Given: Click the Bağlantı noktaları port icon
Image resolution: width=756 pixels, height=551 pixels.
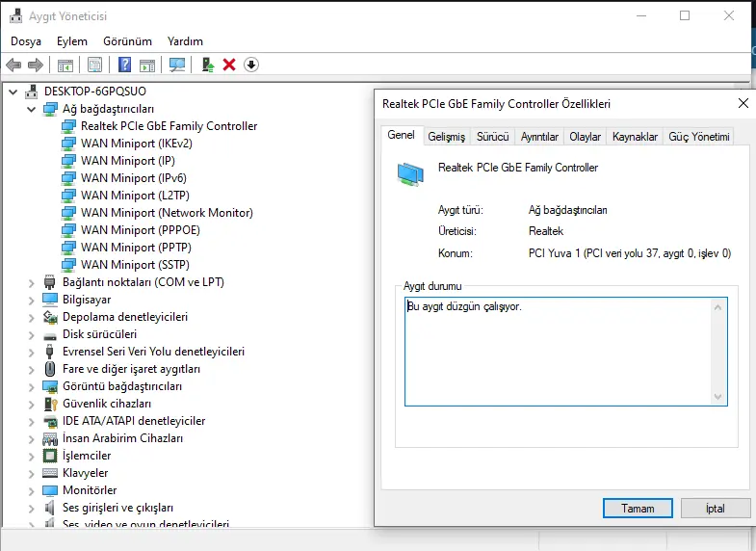Looking at the screenshot, I should [x=50, y=282].
